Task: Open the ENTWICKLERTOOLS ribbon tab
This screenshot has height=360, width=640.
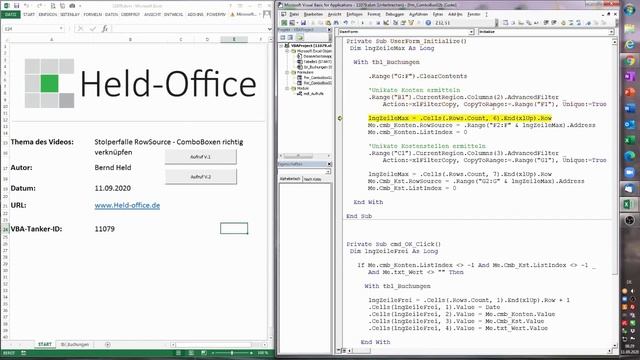Action: (173, 14)
